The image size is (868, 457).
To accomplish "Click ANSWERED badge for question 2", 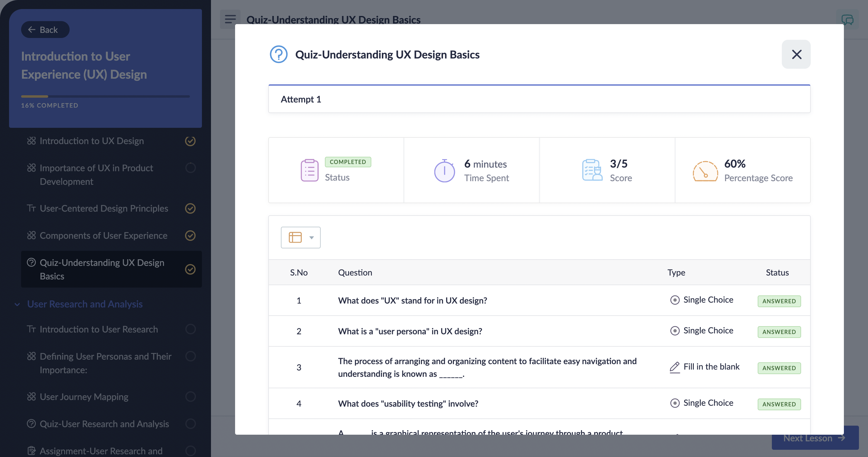I will click(779, 332).
